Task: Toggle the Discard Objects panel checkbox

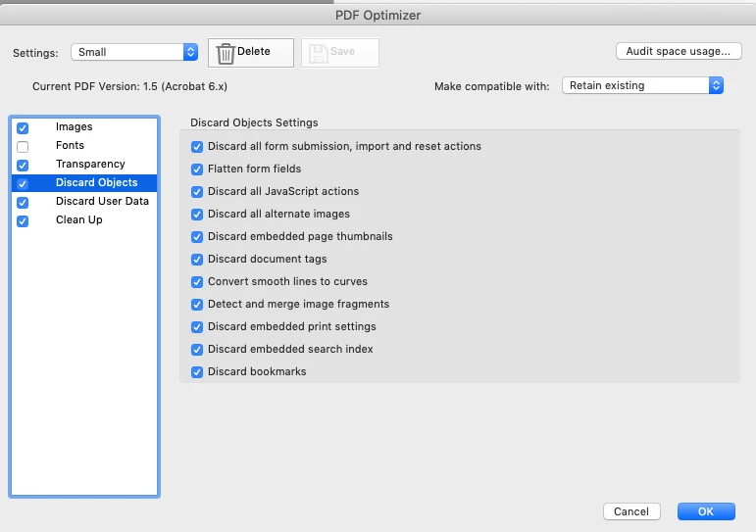Action: click(23, 183)
